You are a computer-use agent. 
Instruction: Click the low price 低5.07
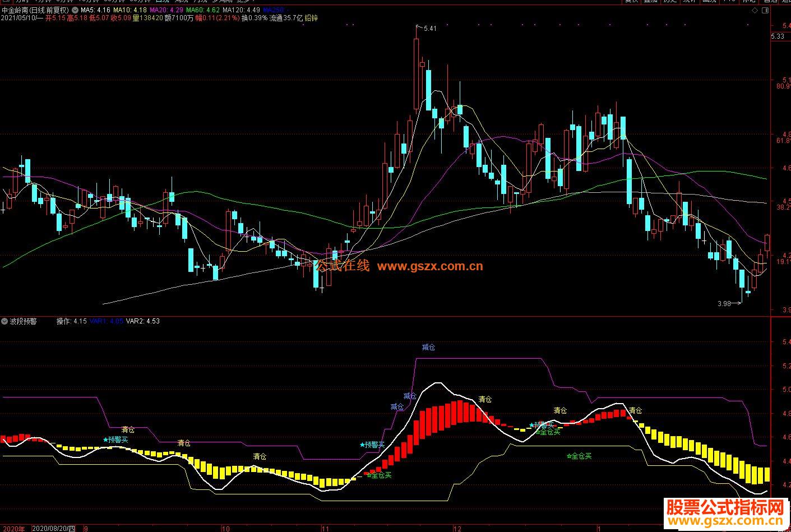(99, 18)
